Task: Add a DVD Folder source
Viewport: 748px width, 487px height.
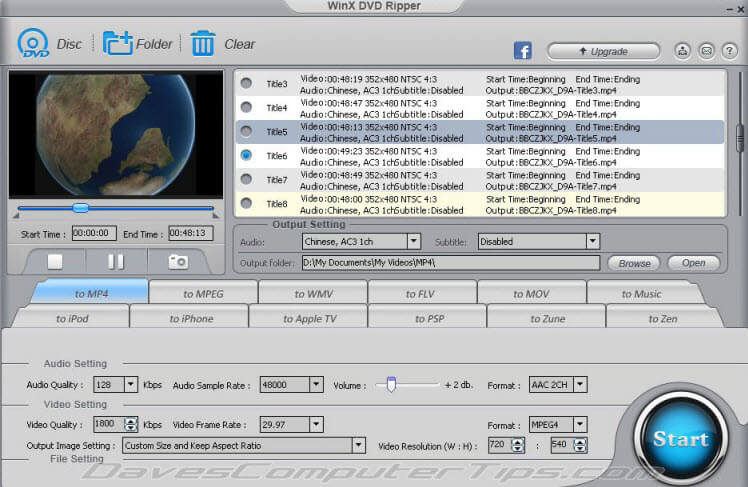Action: pos(117,43)
